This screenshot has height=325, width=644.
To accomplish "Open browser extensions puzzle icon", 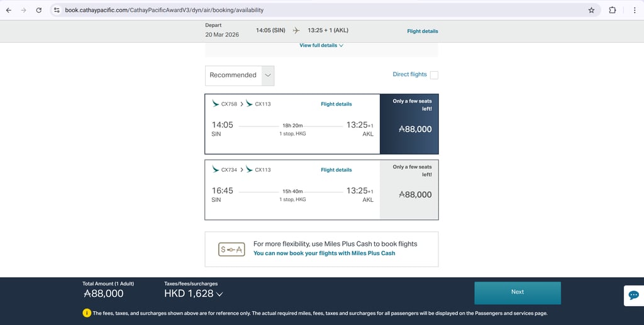I will click(613, 10).
